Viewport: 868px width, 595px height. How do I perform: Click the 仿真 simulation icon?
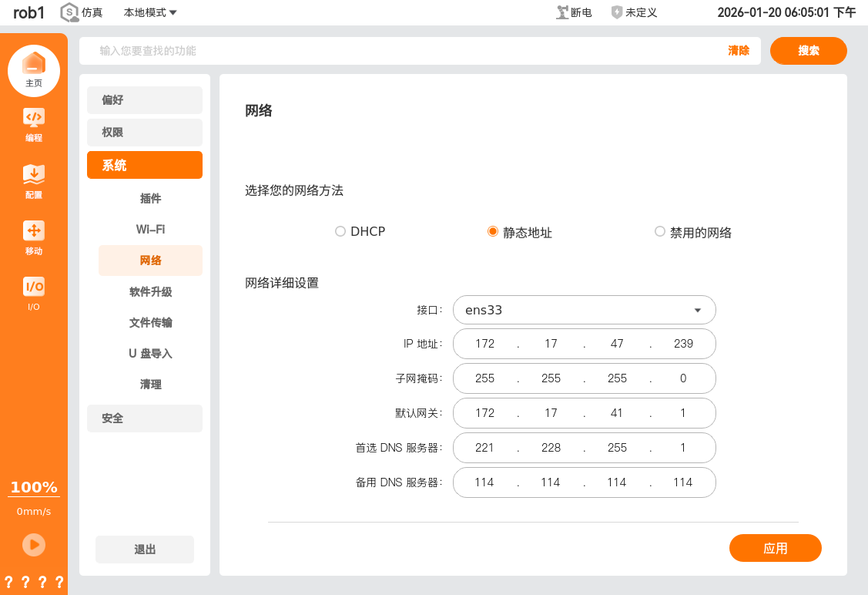(70, 12)
